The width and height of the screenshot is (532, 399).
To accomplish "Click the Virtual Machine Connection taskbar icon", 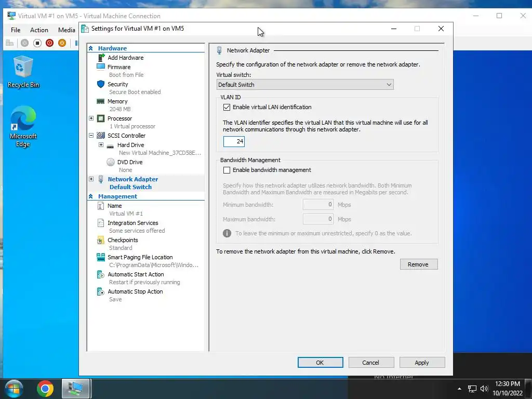I will click(75, 389).
